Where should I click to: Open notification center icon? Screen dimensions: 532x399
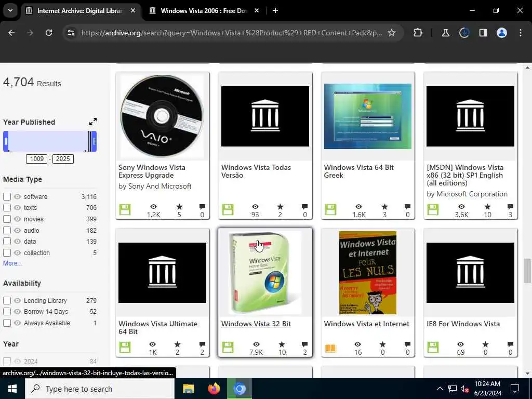[x=515, y=389]
